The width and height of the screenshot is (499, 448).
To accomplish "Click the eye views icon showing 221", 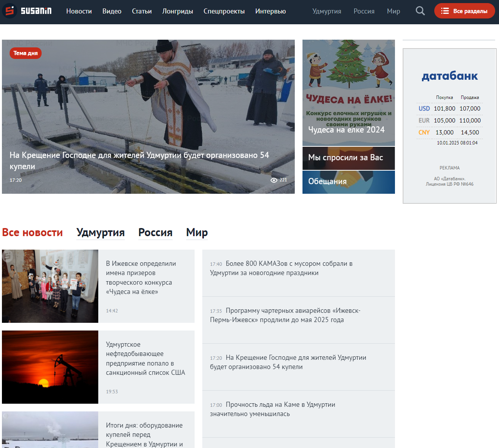I will (x=274, y=180).
